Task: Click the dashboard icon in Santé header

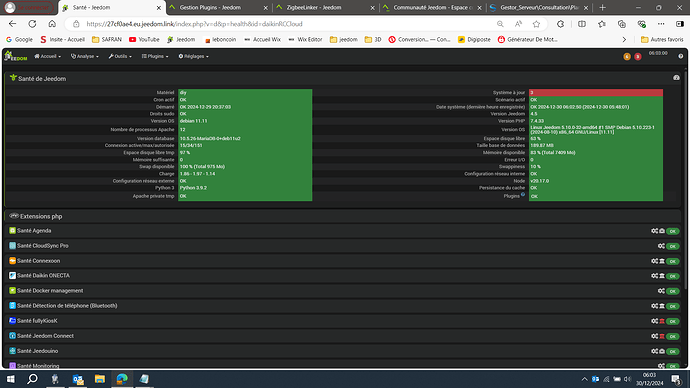Action: (676, 78)
